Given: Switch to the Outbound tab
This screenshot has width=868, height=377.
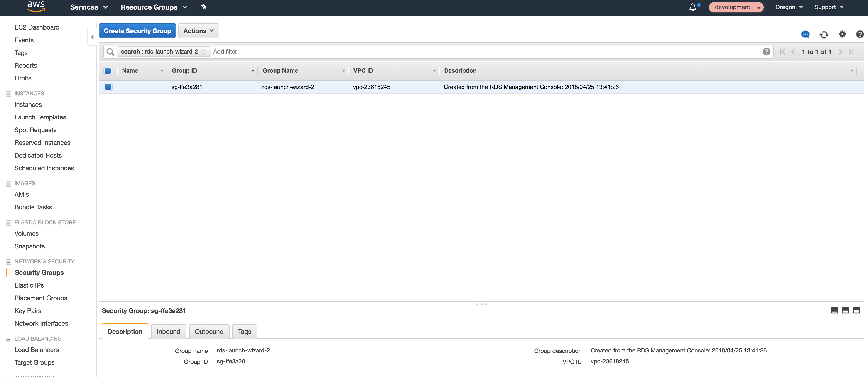Looking at the screenshot, I should (x=209, y=332).
